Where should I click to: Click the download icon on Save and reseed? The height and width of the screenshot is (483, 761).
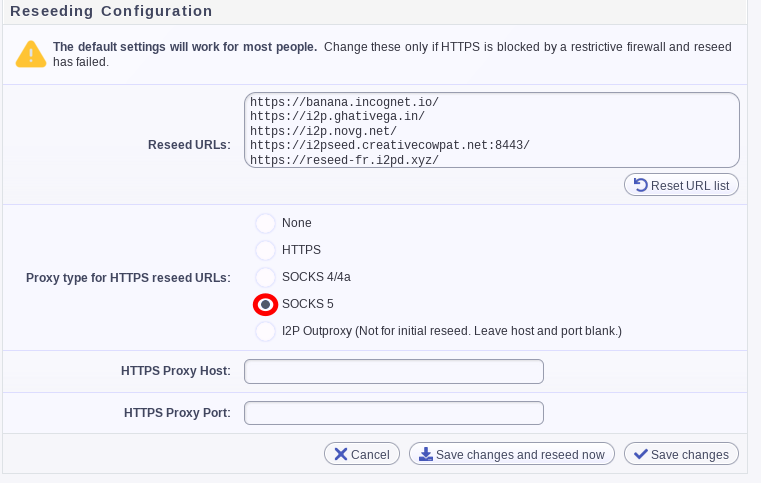pyautogui.click(x=425, y=454)
